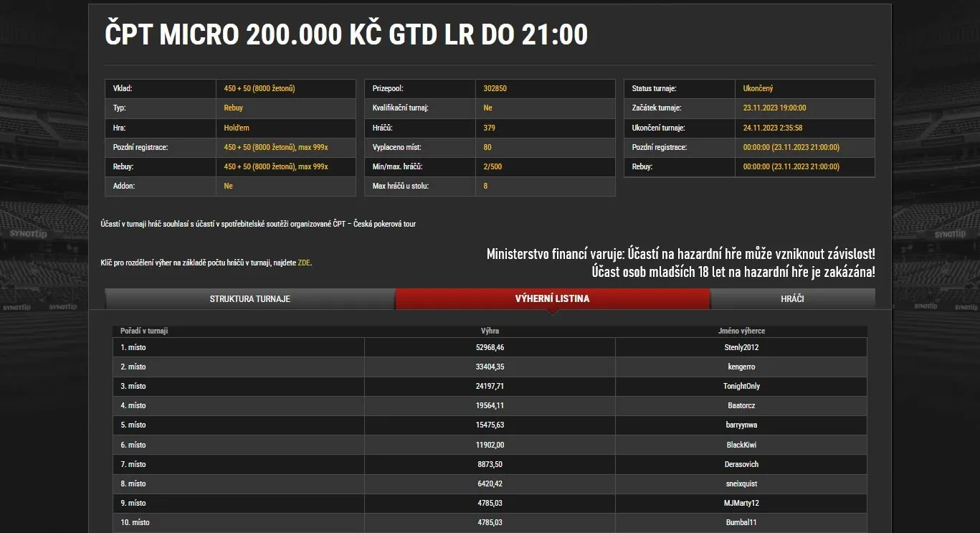The image size is (980, 533).
Task: Select winner name MJMarty12
Action: [741, 503]
